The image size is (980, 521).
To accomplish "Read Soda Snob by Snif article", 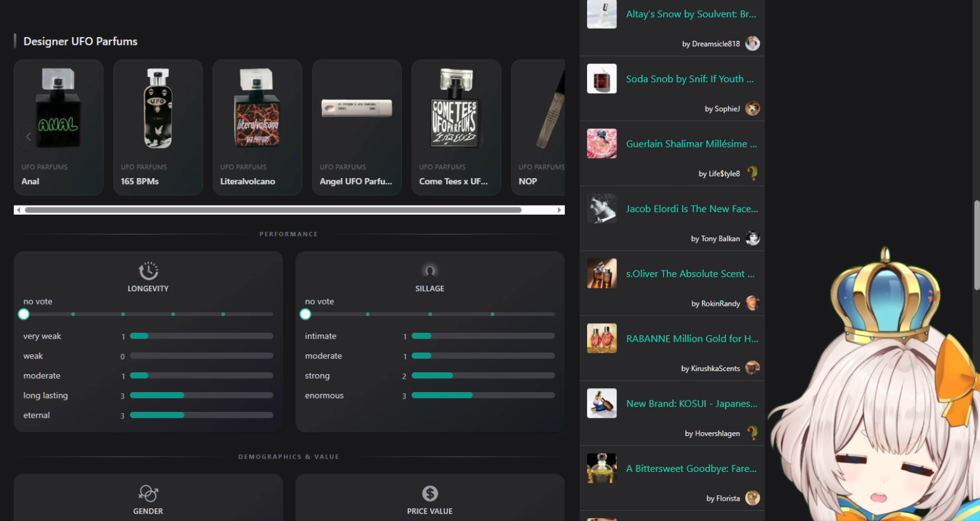I will pos(690,79).
